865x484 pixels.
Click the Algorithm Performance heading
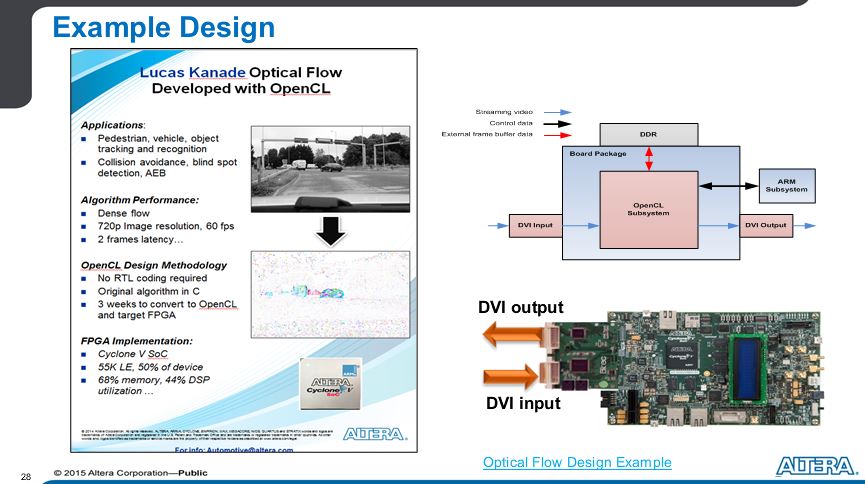click(x=140, y=200)
